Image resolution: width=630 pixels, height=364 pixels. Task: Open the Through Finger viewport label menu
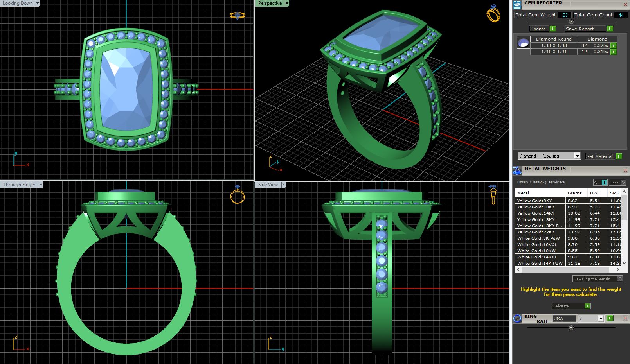click(x=41, y=185)
